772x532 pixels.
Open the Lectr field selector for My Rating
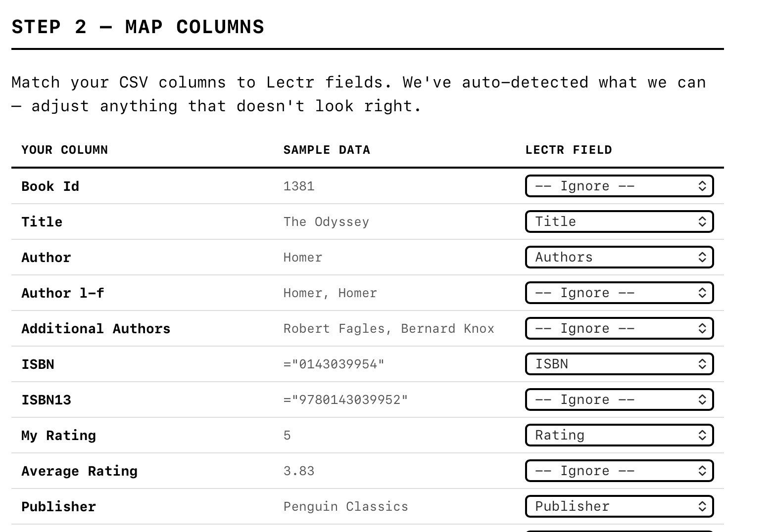[x=619, y=435]
